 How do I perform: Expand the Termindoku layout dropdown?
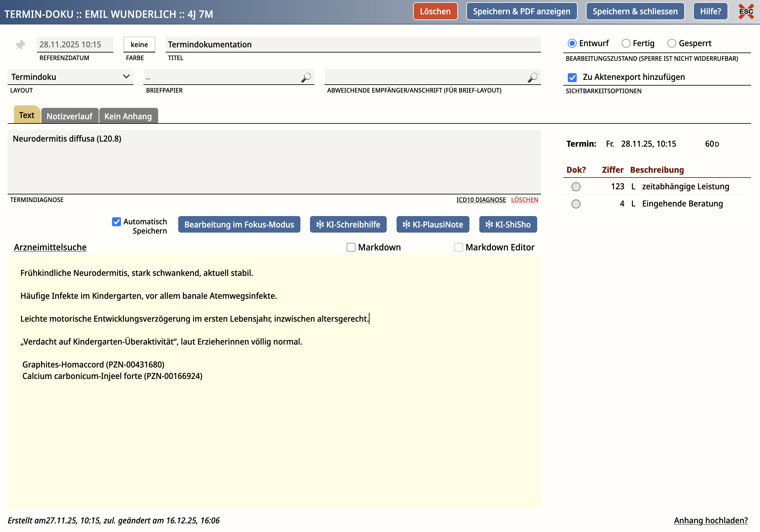coord(70,77)
